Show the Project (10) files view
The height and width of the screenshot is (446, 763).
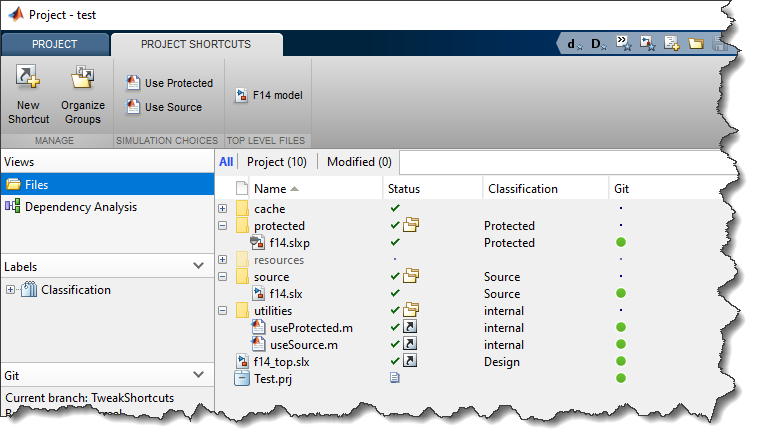(277, 162)
